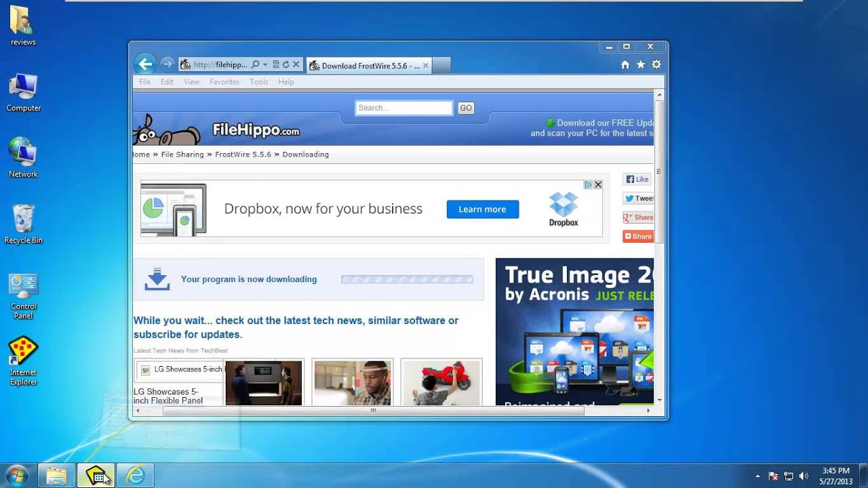Click the FrostWire 5.5.6 breadcrumb link
The width and height of the screenshot is (868, 488).
tap(243, 155)
